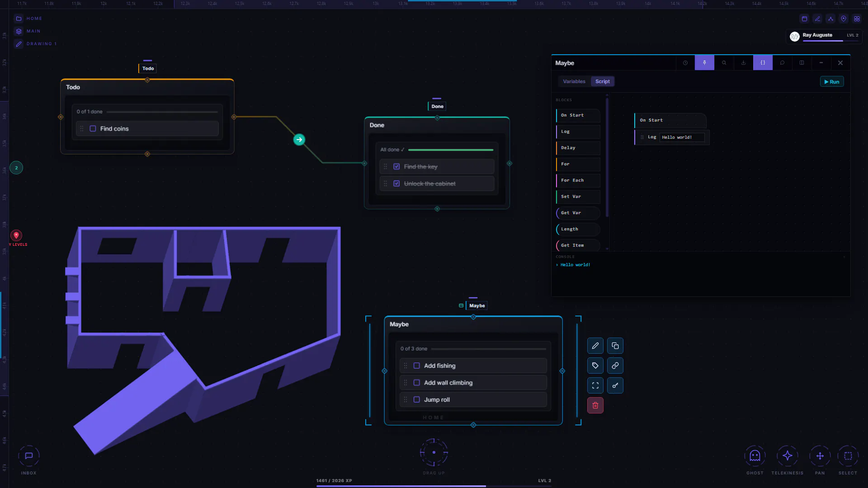The width and height of the screenshot is (868, 488).
Task: Click the round badge numbered 2
Action: [16, 168]
